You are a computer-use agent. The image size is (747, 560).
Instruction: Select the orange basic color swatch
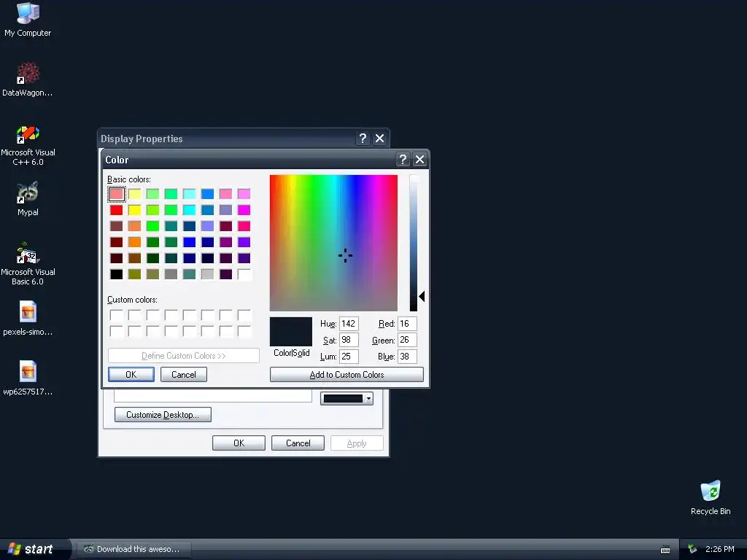135,242
